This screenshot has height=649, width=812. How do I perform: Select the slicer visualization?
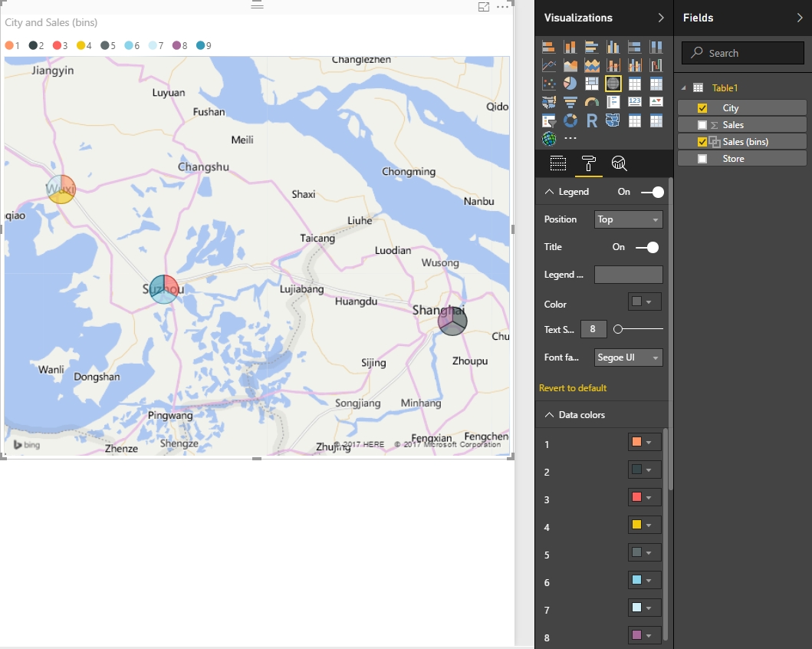pos(548,120)
